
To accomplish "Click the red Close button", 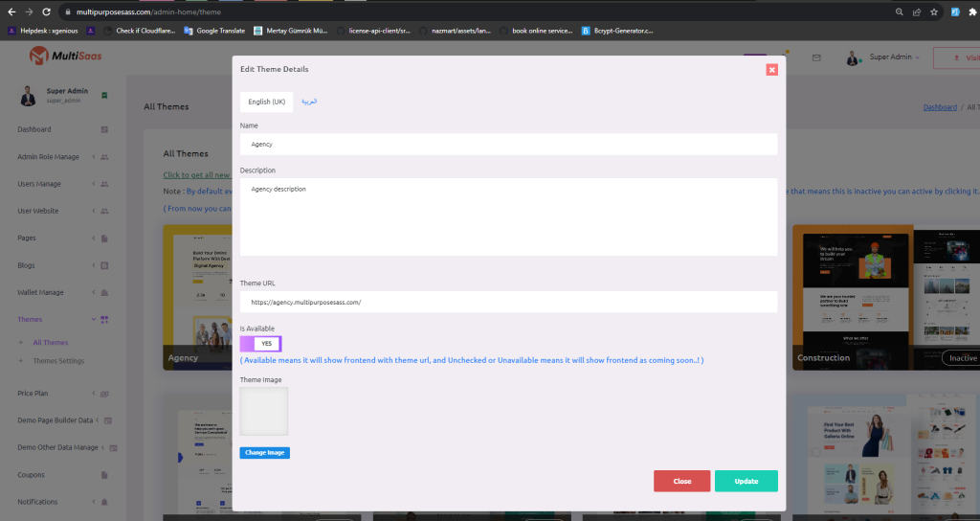I will tap(681, 481).
